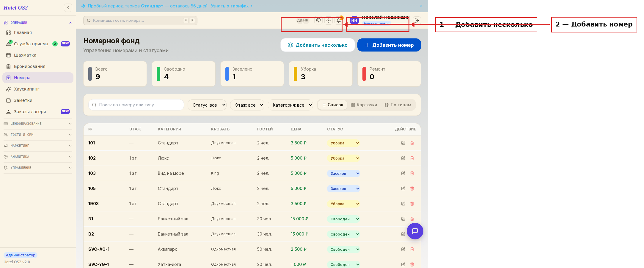The height and width of the screenshot is (268, 644).
Task: Follow the Узнать о тарифах link
Action: 230,6
